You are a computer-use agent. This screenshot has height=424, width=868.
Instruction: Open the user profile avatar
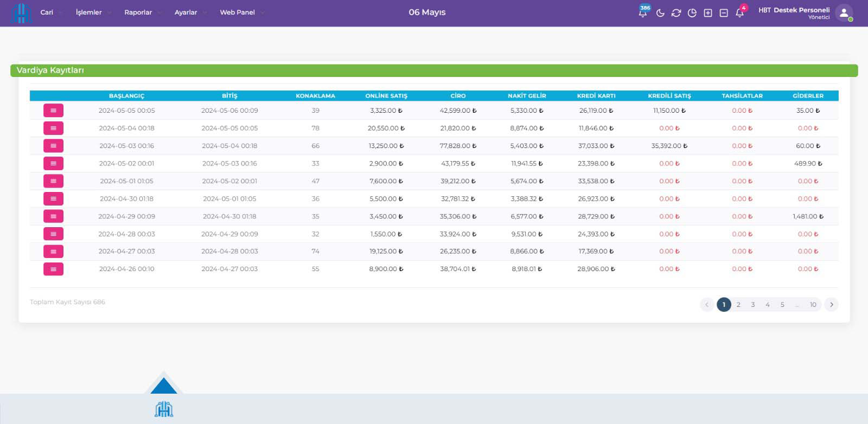pyautogui.click(x=844, y=13)
